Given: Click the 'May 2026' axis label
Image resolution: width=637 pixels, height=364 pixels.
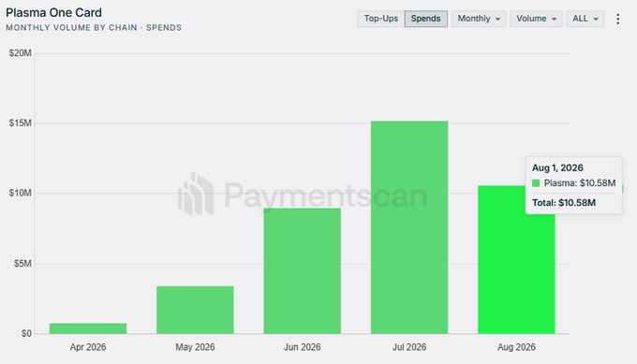Looking at the screenshot, I should [195, 347].
